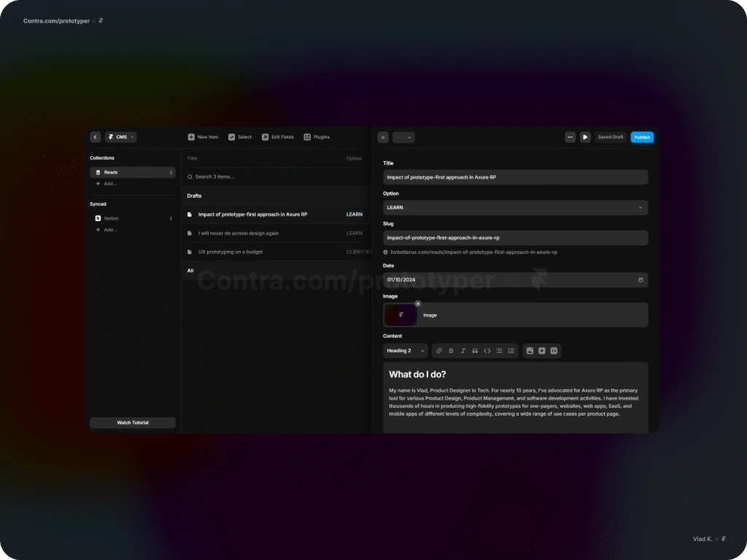Viewport: 747px width, 560px height.
Task: Open the Heading 2 style dropdown
Action: (x=406, y=351)
